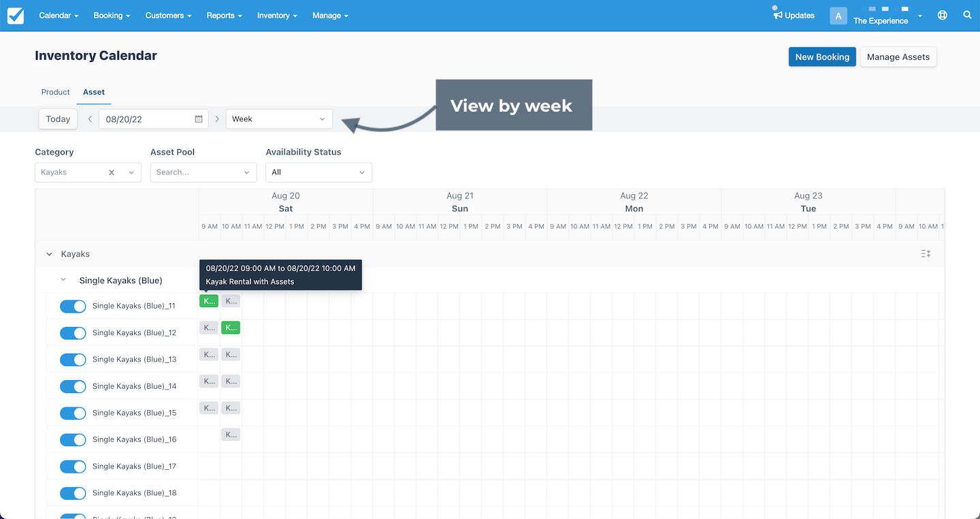
Task: Collapse the Single Kayaks (Blue) group
Action: coord(63,280)
